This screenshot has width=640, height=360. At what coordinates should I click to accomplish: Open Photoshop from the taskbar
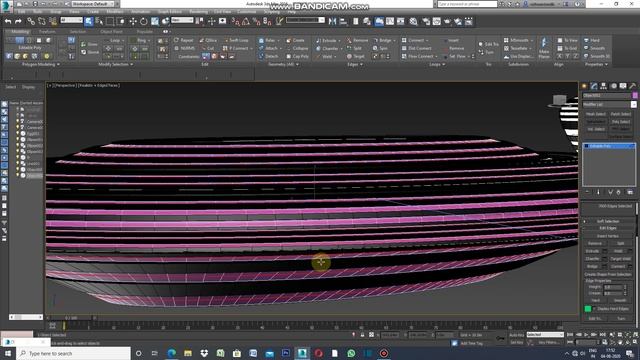(x=286, y=353)
